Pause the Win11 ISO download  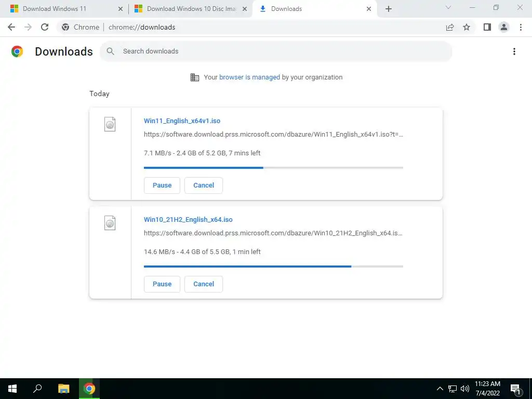(x=162, y=185)
